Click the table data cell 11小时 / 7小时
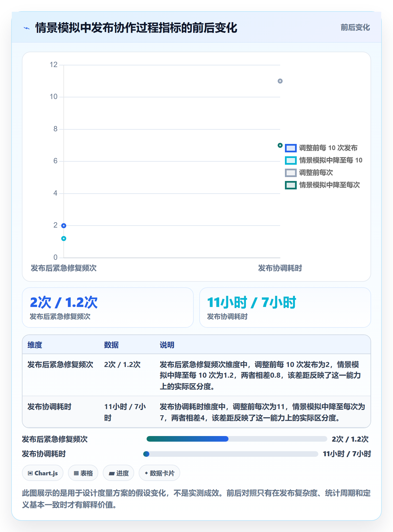Viewport: 393px width, 532px height. [x=125, y=412]
